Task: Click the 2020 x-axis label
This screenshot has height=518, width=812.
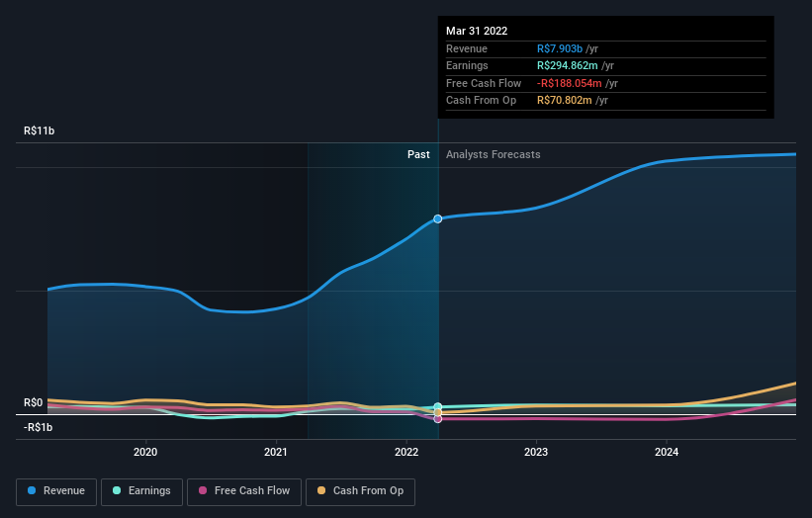Action: coord(145,452)
